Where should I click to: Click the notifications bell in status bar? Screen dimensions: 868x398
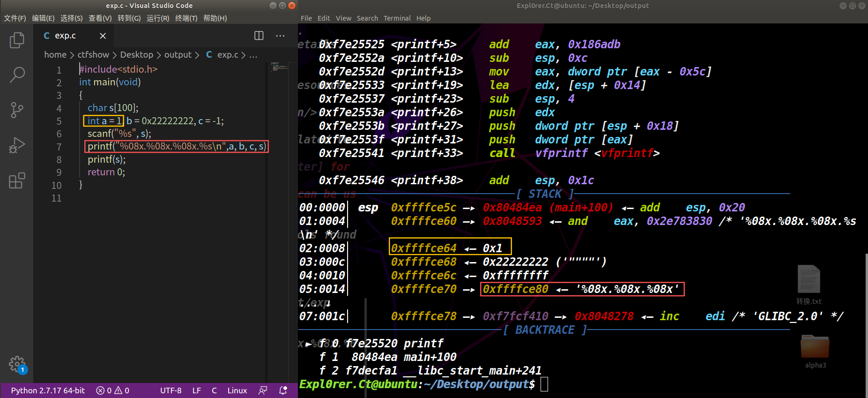(283, 390)
